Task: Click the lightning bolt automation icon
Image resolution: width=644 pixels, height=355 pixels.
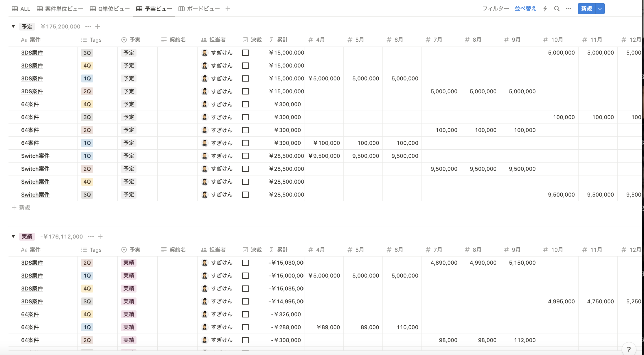Action: pos(545,9)
